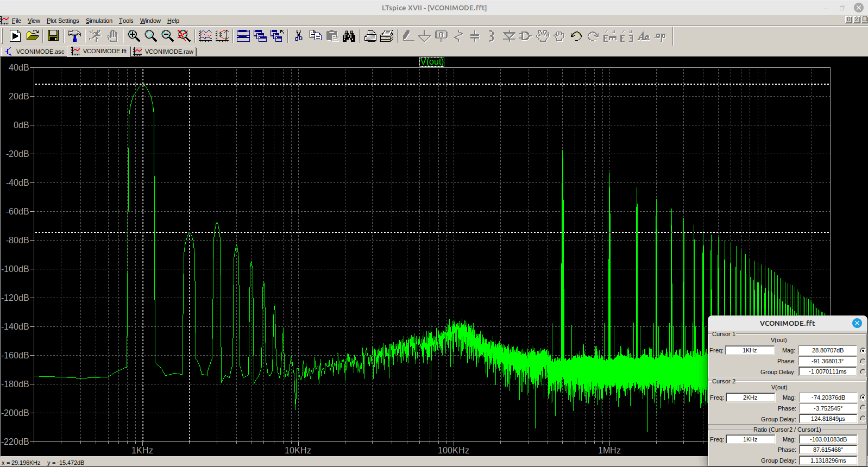Close the VCONIMODE.fft cursor dialog
Viewport: 868px width, 467px height.
857,323
